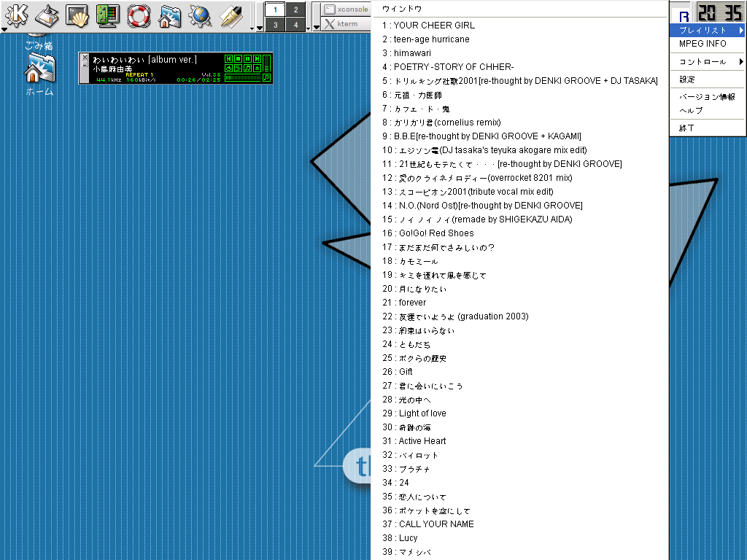
Task: Pause the currently playing song
Action: tap(248, 58)
